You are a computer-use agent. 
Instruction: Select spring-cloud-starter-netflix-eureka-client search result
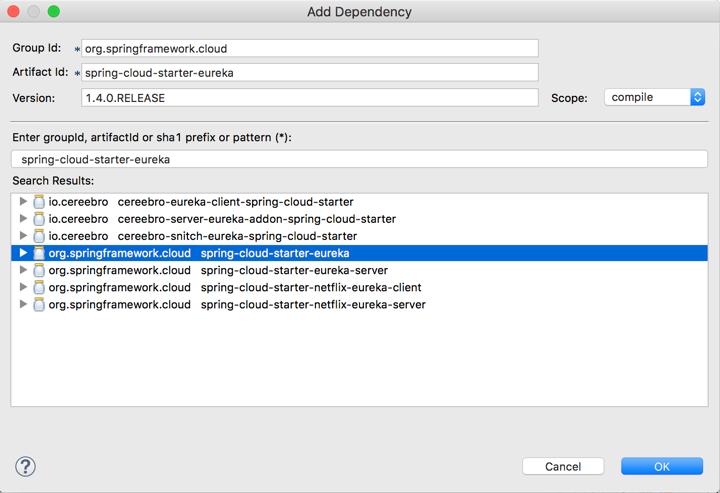tap(310, 287)
